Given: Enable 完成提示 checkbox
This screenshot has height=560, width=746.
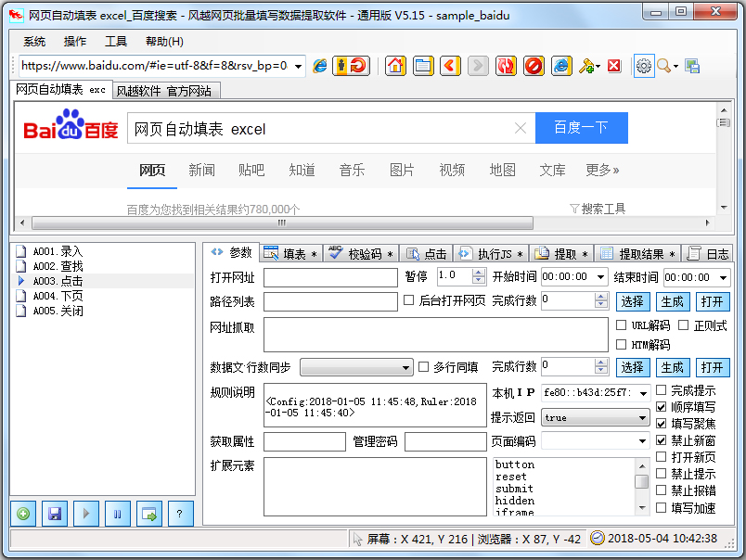Looking at the screenshot, I should click(661, 389).
